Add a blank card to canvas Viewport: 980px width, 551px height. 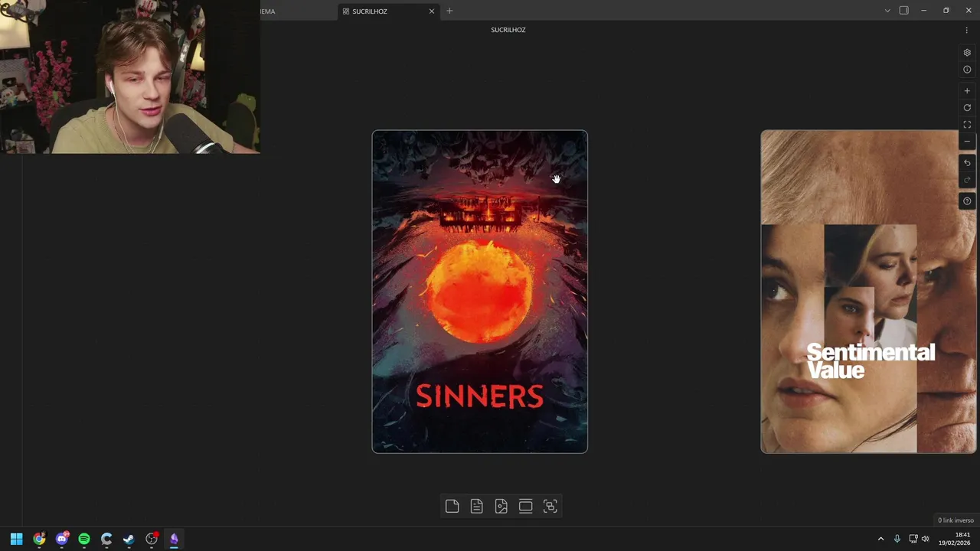point(452,506)
